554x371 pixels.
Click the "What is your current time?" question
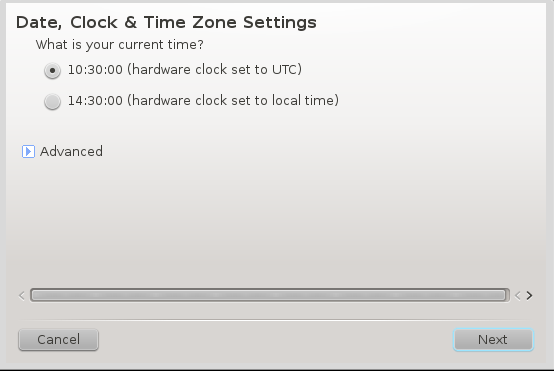[119, 45]
